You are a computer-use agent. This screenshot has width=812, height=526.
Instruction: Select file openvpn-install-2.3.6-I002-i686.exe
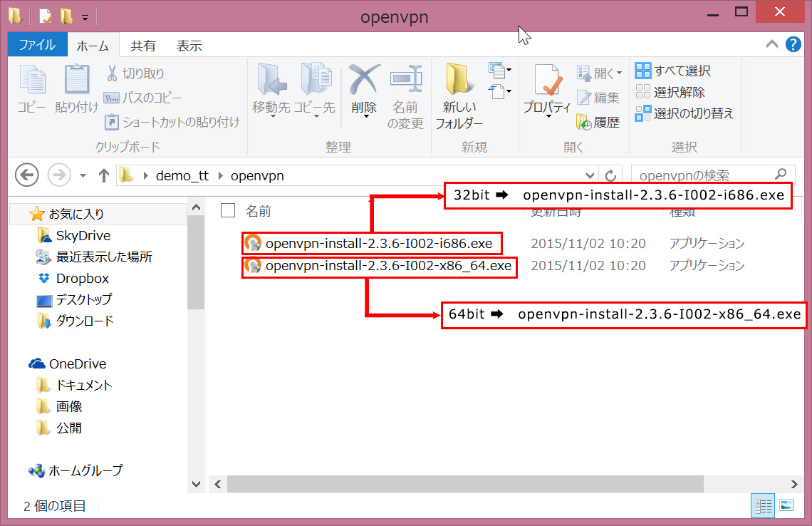tap(379, 243)
